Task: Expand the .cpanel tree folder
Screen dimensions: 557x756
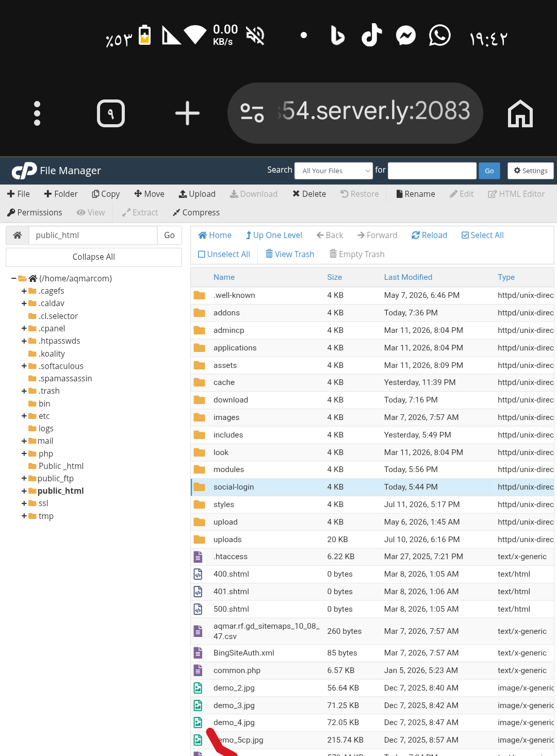Action: click(x=24, y=328)
